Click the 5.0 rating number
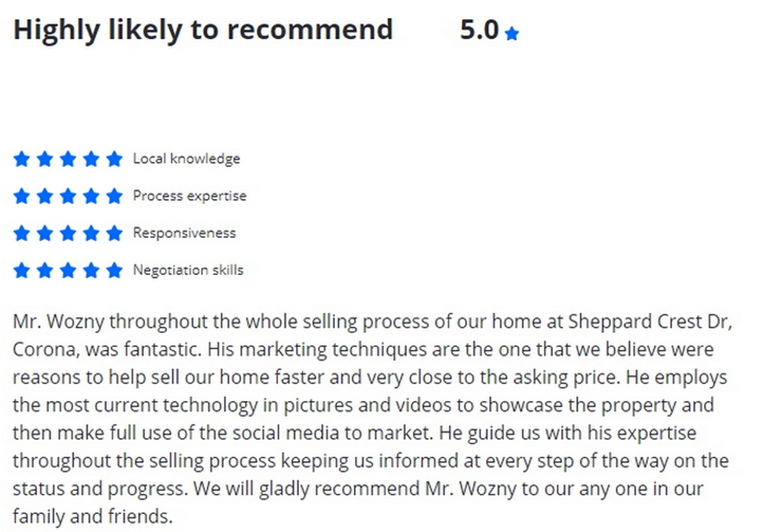 click(x=479, y=30)
